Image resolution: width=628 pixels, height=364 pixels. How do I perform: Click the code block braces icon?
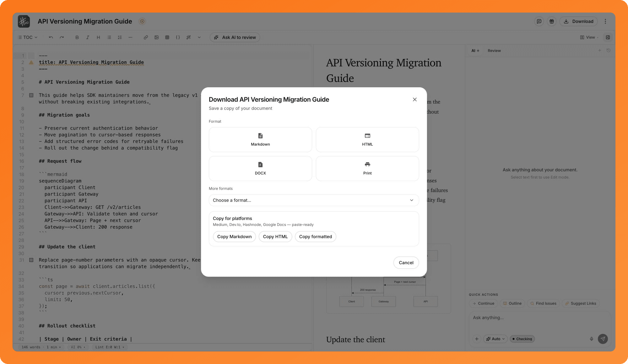click(x=178, y=37)
